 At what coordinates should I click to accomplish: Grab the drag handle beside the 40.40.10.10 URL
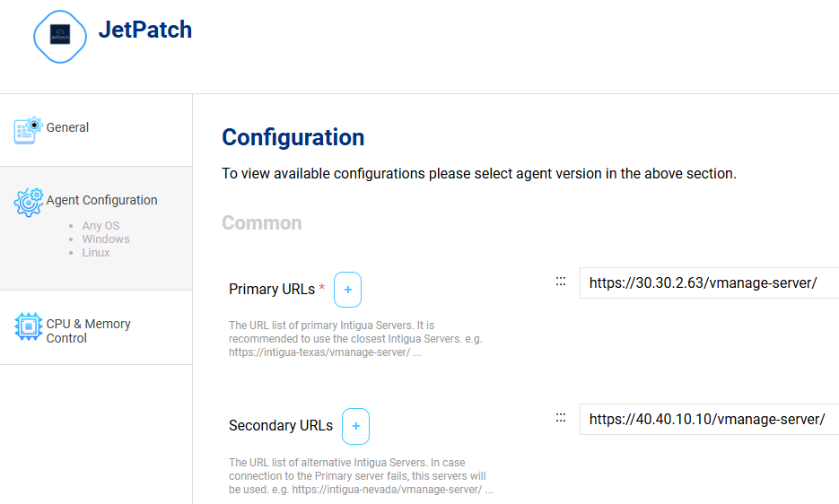click(561, 418)
